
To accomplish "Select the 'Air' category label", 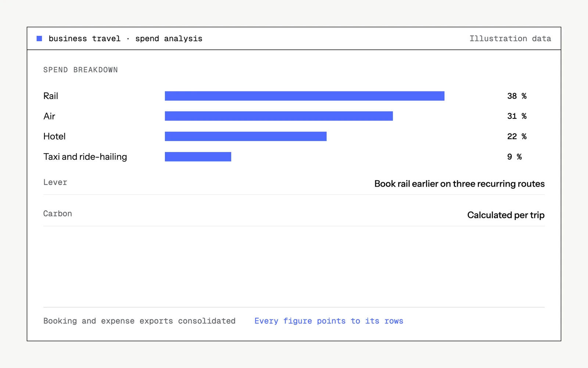I will click(x=49, y=116).
